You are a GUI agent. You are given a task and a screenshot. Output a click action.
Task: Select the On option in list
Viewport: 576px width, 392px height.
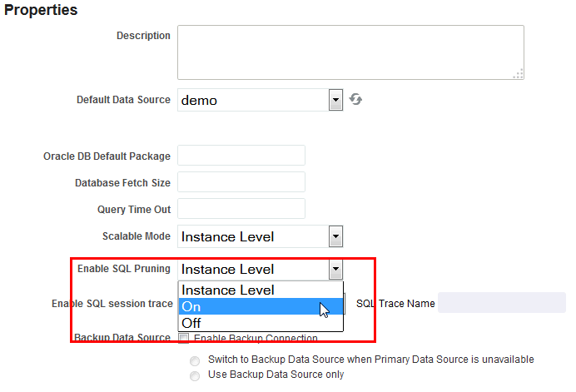(261, 306)
